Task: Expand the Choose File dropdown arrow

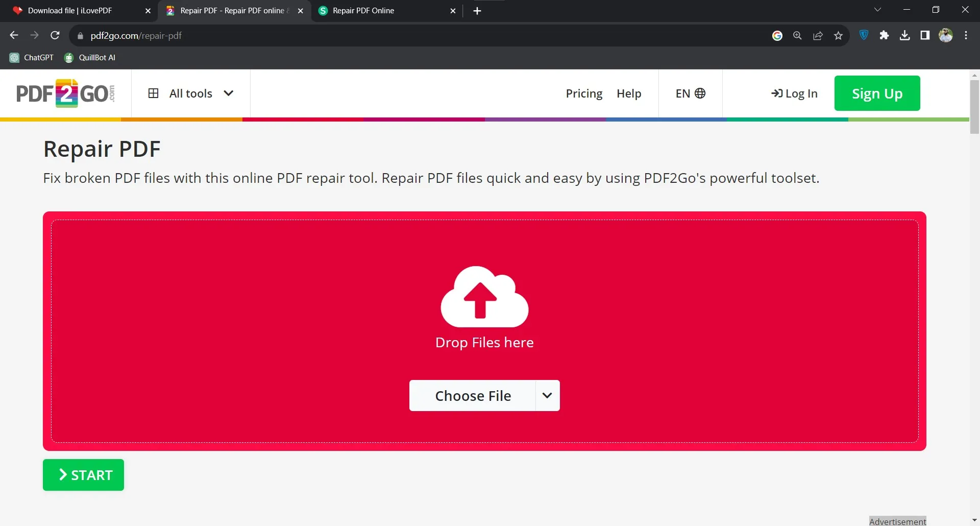Action: click(x=547, y=395)
